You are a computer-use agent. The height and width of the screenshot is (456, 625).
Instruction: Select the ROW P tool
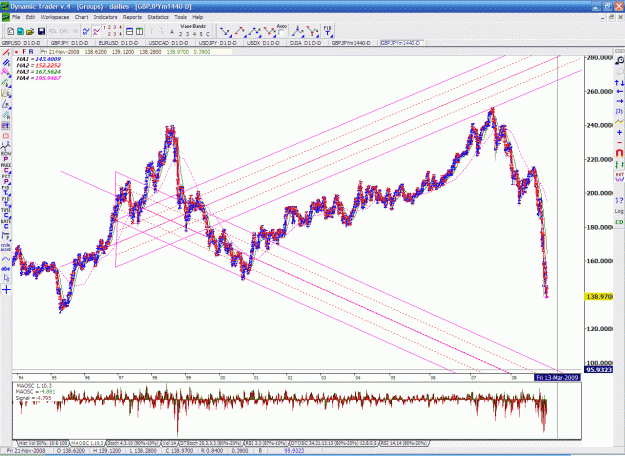[x=6, y=157]
